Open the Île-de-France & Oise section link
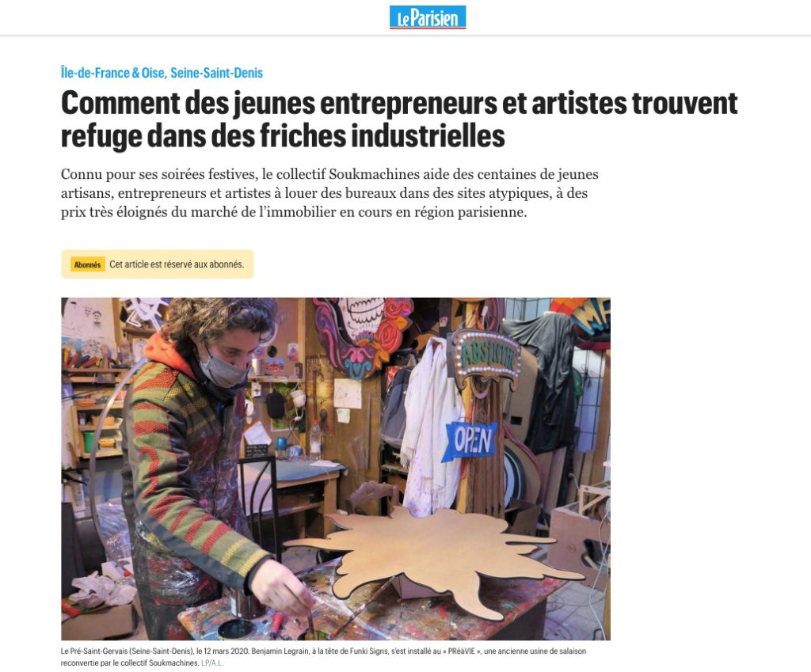The width and height of the screenshot is (811, 672). (112, 73)
